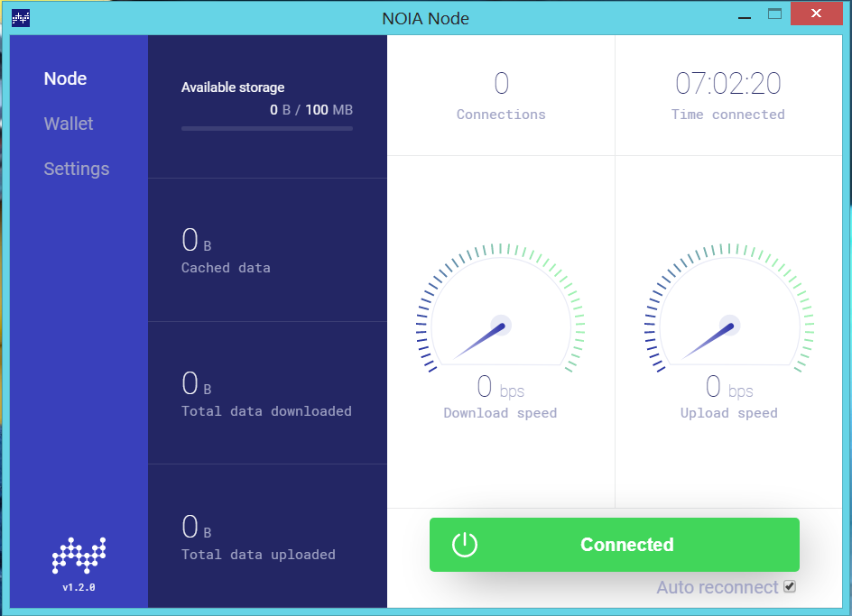Click the Cached data label
This screenshot has width=852, height=616.
[226, 268]
